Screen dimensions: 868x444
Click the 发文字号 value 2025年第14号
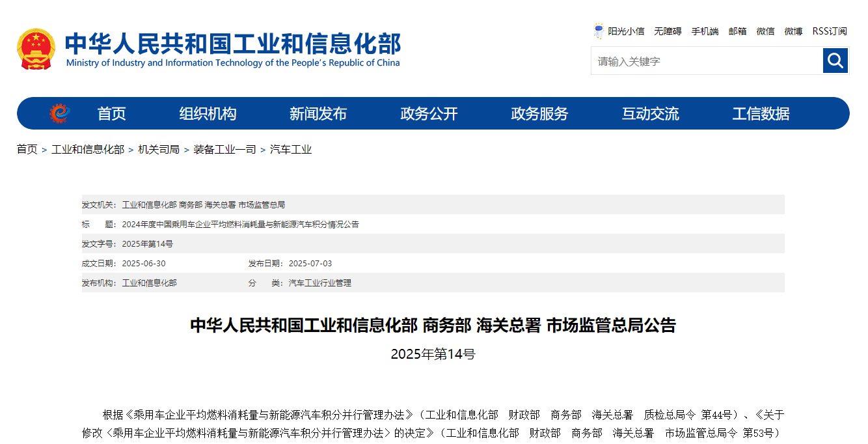coord(148,243)
